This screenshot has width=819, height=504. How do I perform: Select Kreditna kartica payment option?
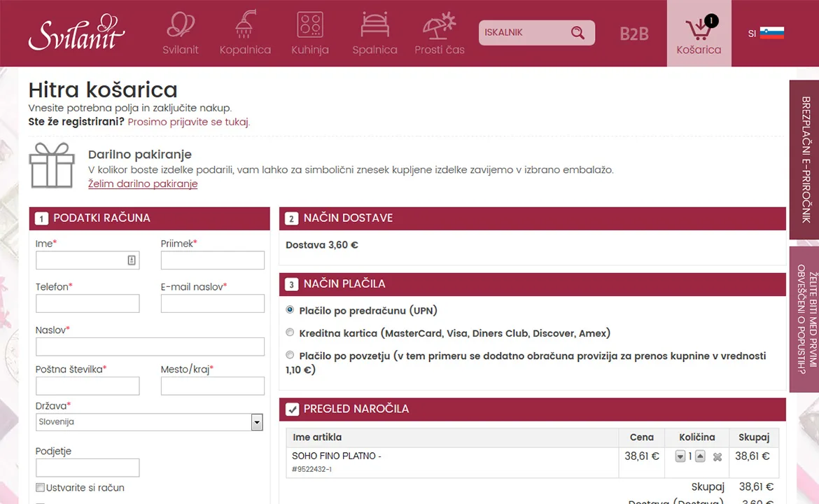click(290, 332)
